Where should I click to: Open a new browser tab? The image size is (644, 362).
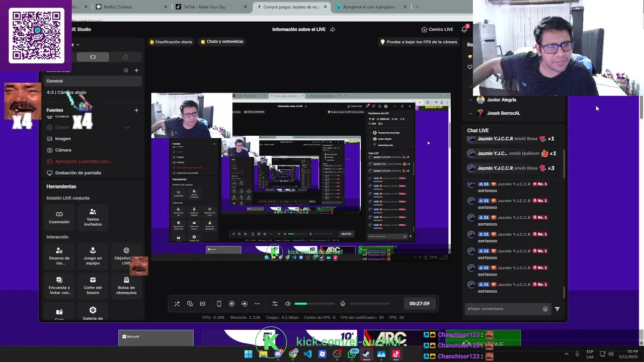tap(417, 7)
